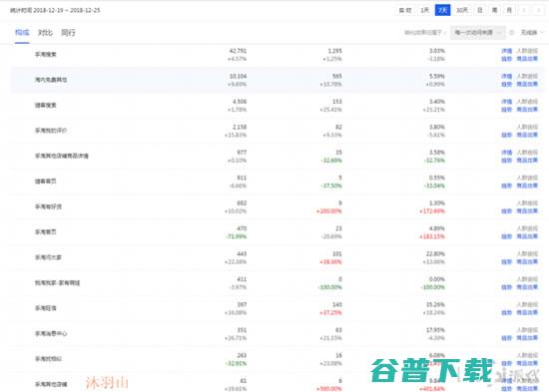The width and height of the screenshot is (549, 392).
Task: Click the 10,104 visitor count
Action: pyautogui.click(x=239, y=76)
